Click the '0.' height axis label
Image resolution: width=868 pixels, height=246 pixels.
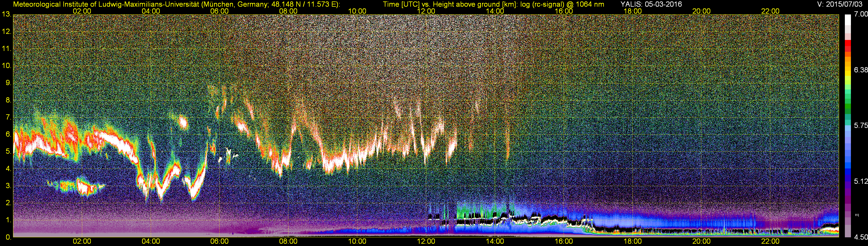(x=8, y=237)
